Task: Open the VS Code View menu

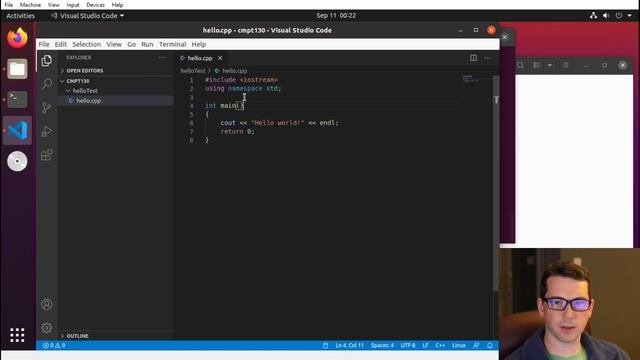Action: coord(114,44)
